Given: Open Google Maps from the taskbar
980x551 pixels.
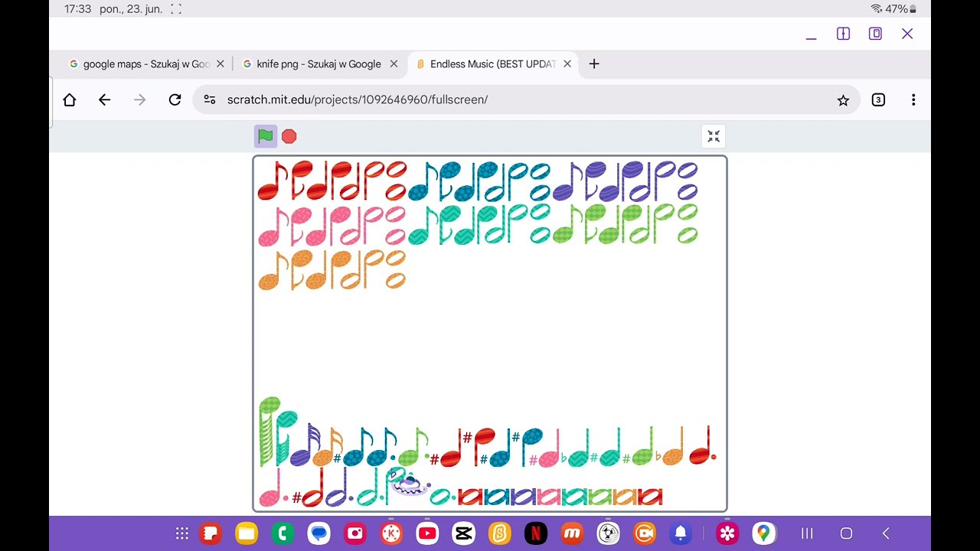Looking at the screenshot, I should click(763, 533).
